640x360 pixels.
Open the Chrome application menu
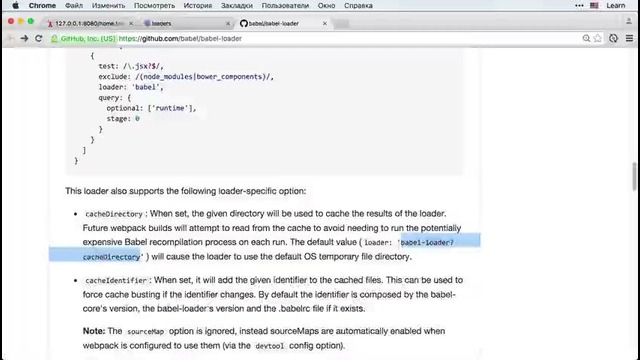(x=42, y=6)
